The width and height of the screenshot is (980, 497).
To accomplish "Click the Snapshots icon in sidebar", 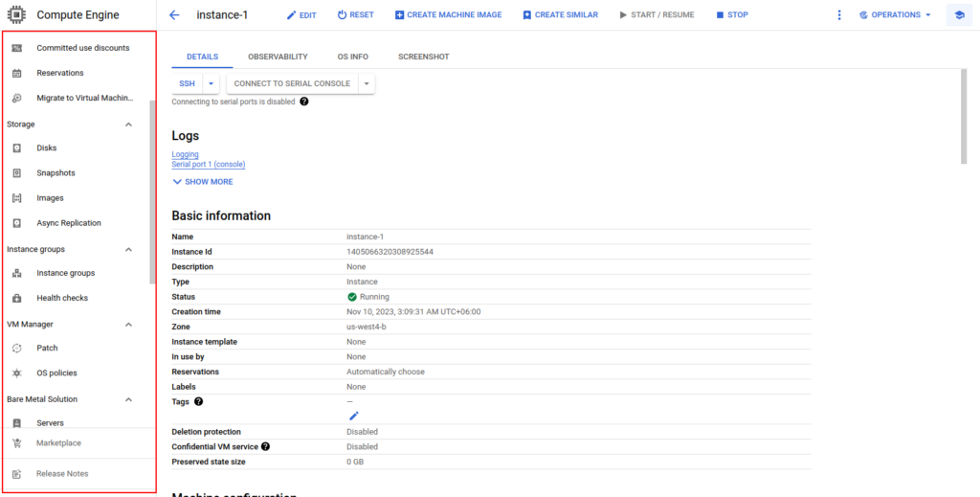I will coord(17,172).
